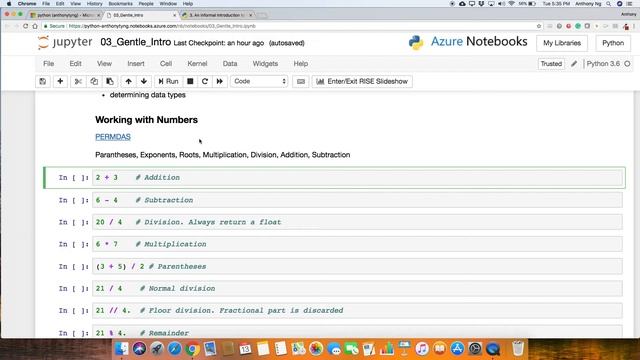Image resolution: width=640 pixels, height=360 pixels.
Task: Select the cell with 6 - 4 Subtraction
Action: tap(357, 200)
